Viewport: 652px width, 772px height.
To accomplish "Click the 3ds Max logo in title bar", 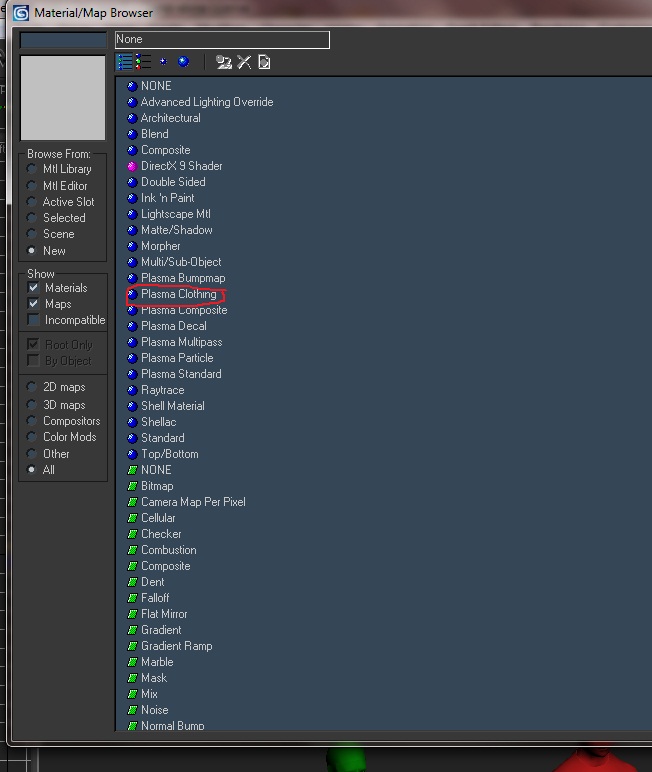I will (21, 13).
